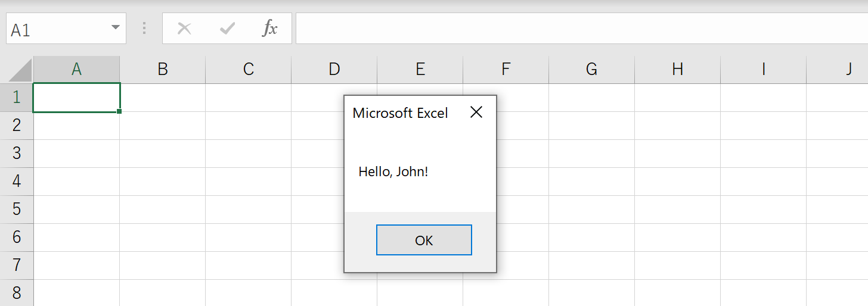Screen dimensions: 868x306
Task: Click the three-dot handle beside Name Box
Action: click(144, 29)
